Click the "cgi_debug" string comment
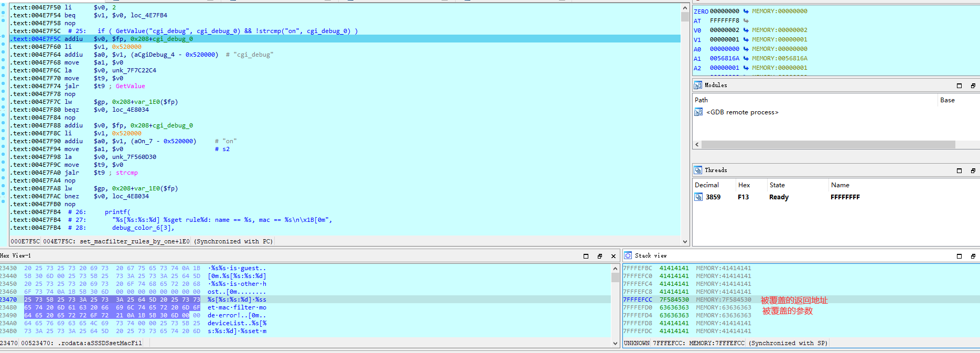This screenshot has height=353, width=980. click(x=249, y=55)
